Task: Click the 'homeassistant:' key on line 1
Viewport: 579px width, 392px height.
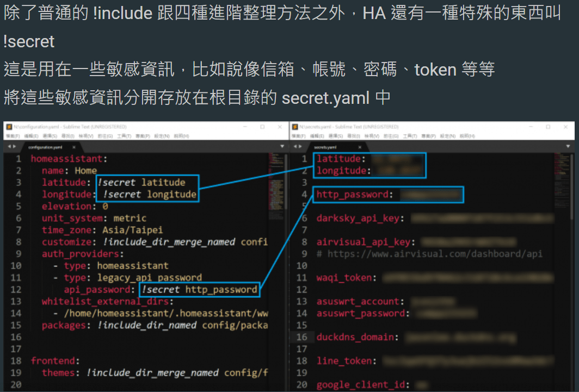Action: pos(69,159)
